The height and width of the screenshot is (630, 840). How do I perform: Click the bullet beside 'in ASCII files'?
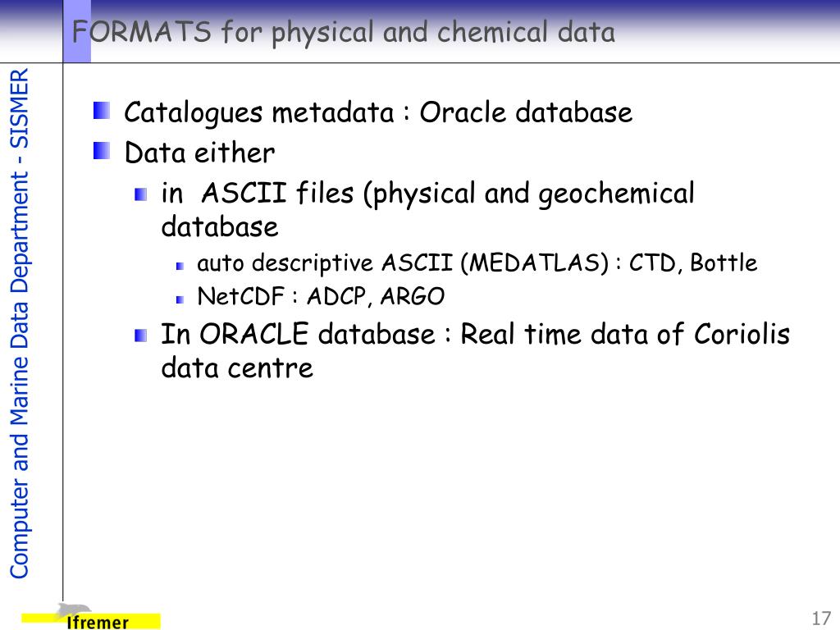click(x=141, y=195)
